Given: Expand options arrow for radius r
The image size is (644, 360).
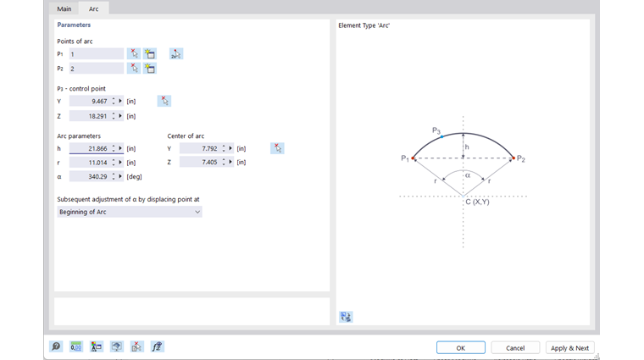Looking at the screenshot, I should point(120,163).
